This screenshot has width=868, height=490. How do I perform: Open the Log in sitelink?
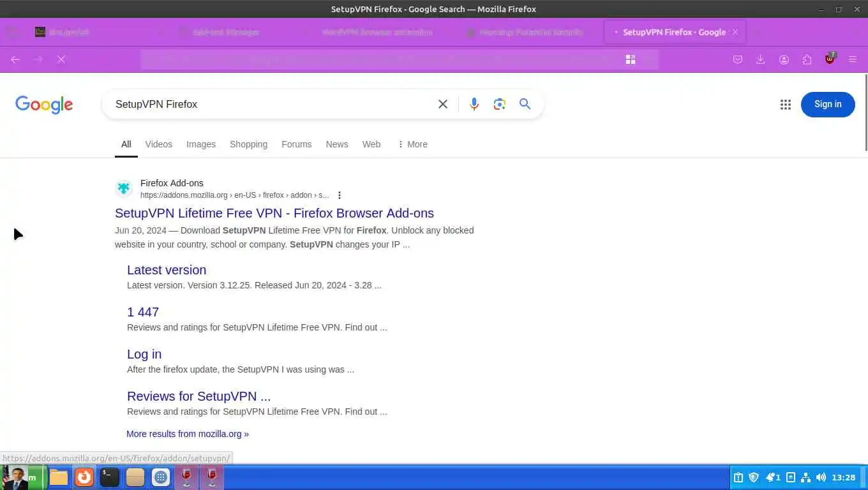(x=144, y=354)
